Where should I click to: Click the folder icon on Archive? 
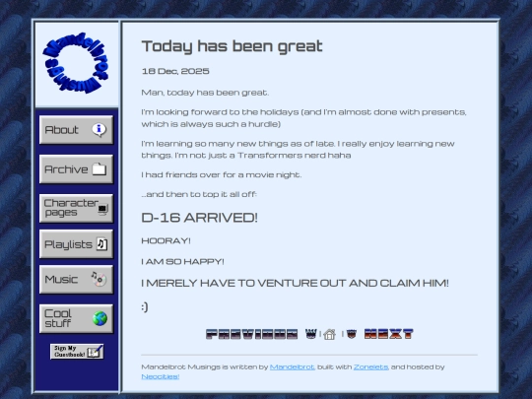pos(100,168)
